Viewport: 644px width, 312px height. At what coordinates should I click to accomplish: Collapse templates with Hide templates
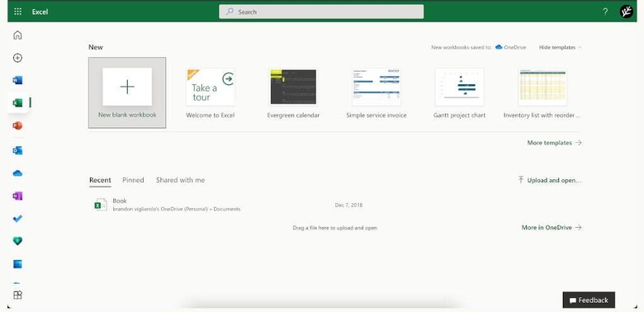561,47
